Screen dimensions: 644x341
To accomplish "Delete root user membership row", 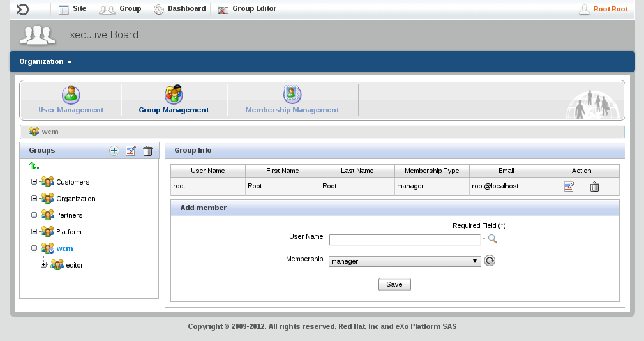I will click(594, 186).
